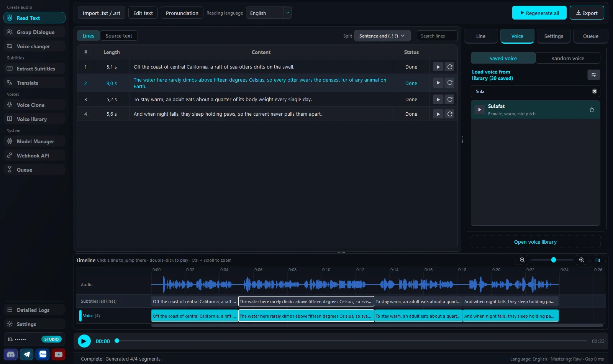Start playback with the main play button
Viewport: 613px width, 364px height.
tap(84, 341)
